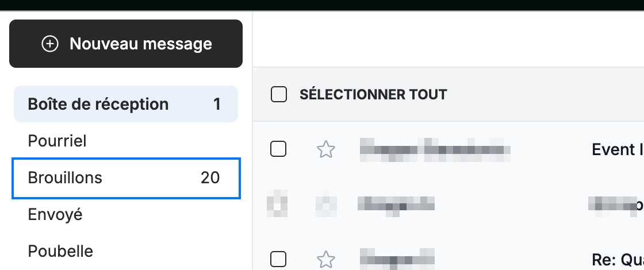This screenshot has height=270, width=644.
Task: Star the blurred second email row
Action: (x=326, y=204)
